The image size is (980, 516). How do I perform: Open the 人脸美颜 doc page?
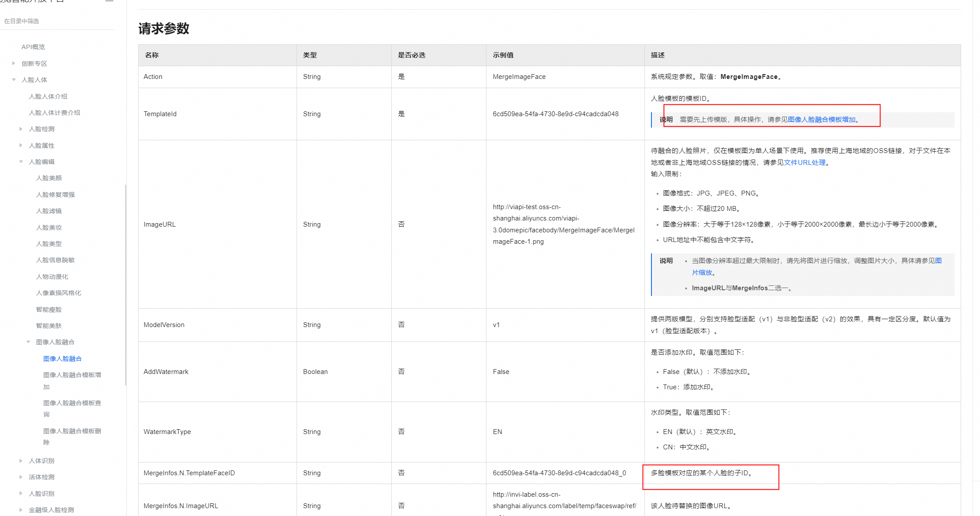point(49,178)
